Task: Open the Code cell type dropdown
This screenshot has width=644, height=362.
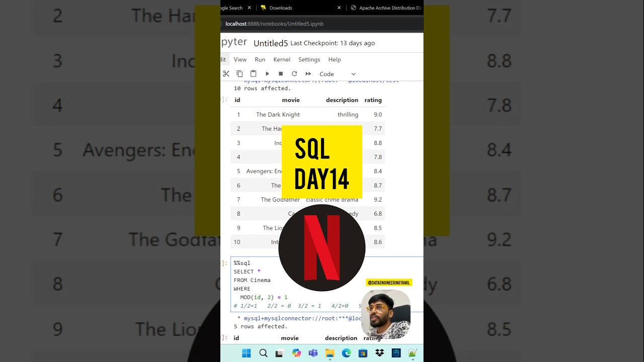Action: pyautogui.click(x=338, y=74)
